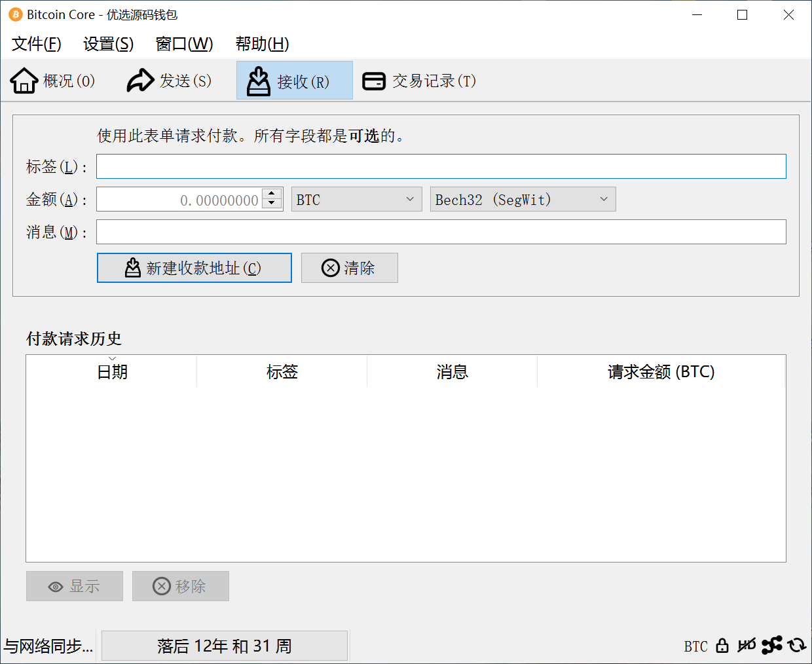Click the wallet encryption lock status icon
This screenshot has width=812, height=664.
[x=722, y=646]
